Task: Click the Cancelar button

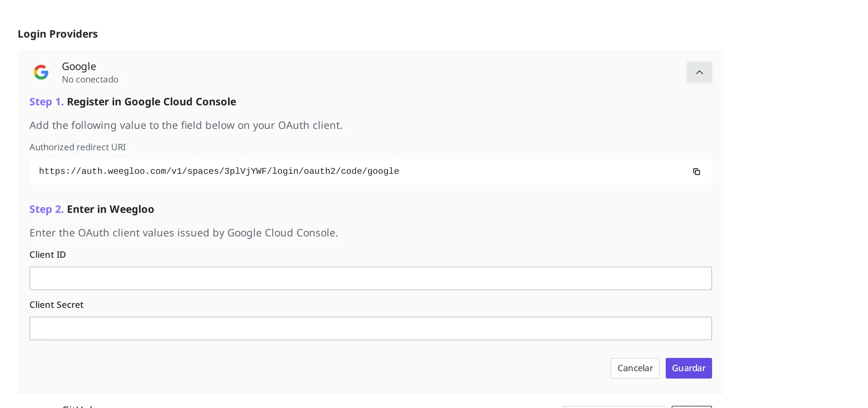Action: [x=635, y=368]
